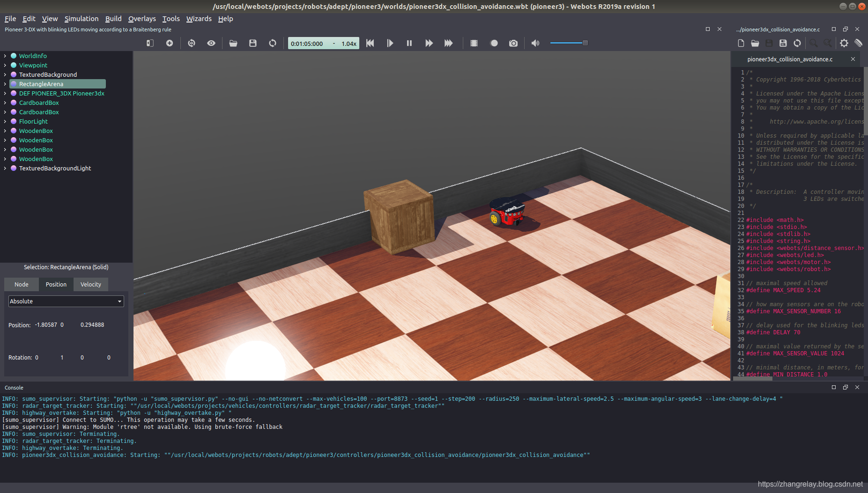868x493 pixels.
Task: Create new text file in editor
Action: [x=741, y=43]
